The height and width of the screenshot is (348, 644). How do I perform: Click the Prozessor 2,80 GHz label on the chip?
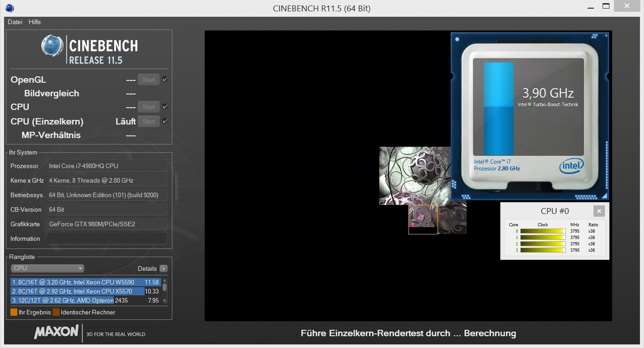click(x=497, y=168)
